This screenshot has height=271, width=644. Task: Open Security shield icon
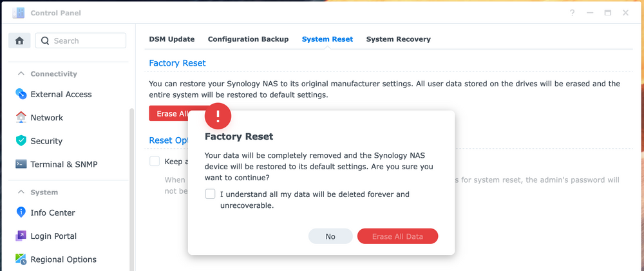pyautogui.click(x=21, y=141)
